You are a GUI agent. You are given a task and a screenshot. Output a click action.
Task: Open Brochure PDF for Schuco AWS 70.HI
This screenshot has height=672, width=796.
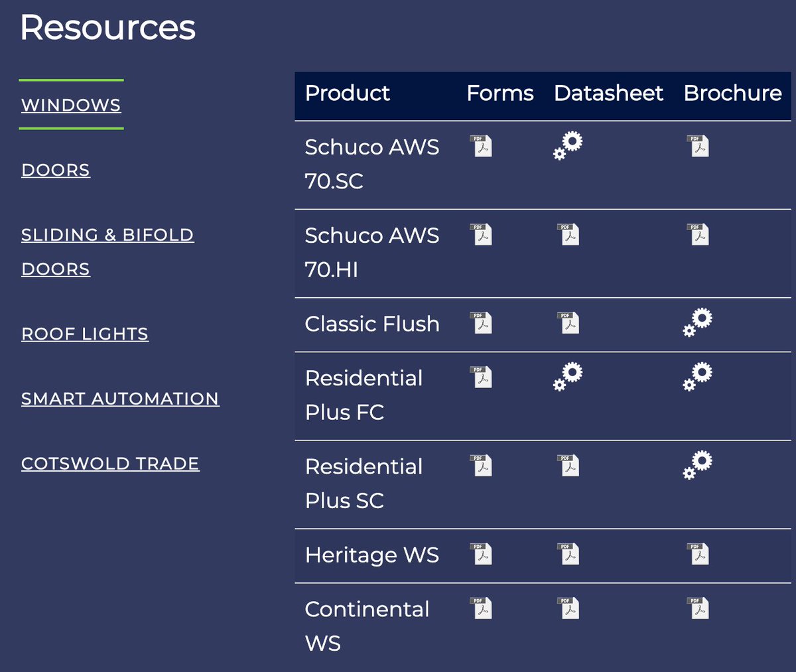pos(698,234)
